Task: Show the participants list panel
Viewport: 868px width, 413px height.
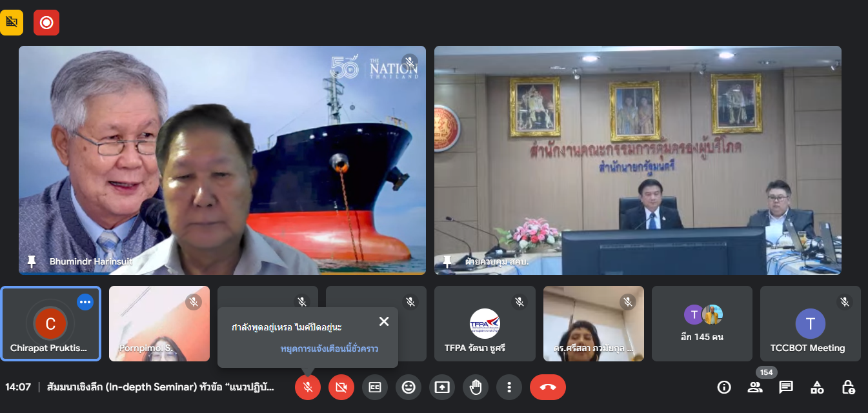Action: [755, 387]
